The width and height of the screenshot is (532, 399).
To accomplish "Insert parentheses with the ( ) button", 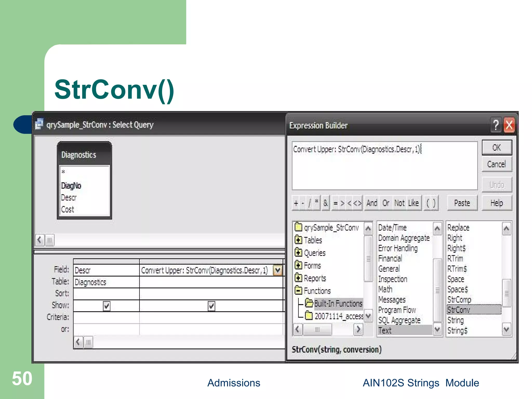I will click(x=431, y=203).
